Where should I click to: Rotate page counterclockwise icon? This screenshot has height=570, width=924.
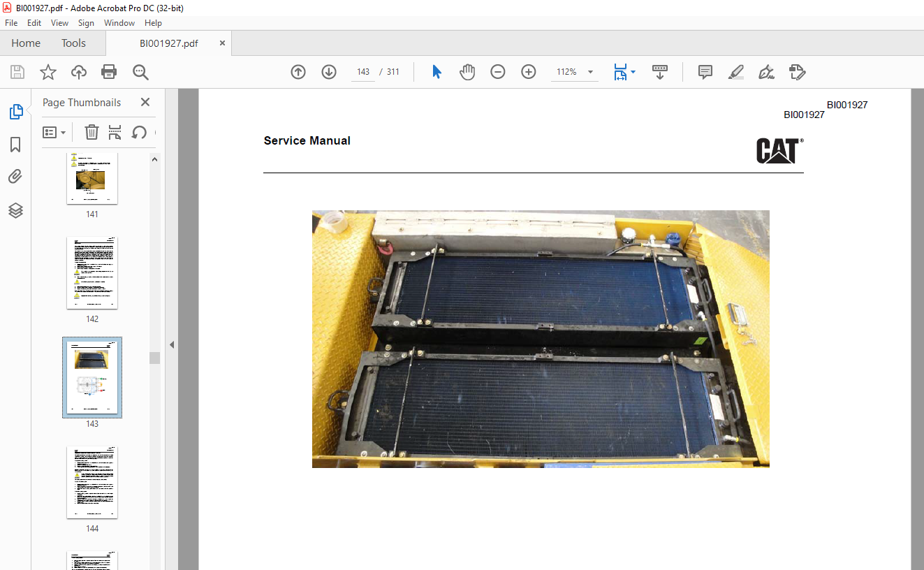(139, 132)
